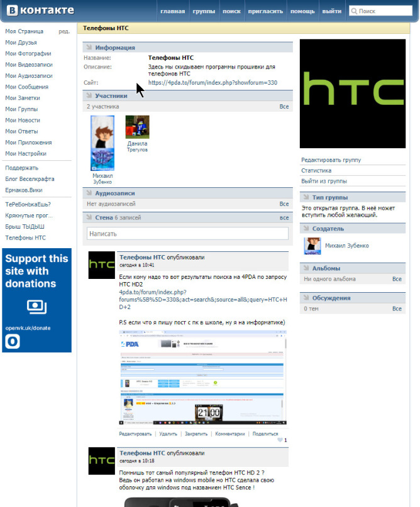Click Все in the Участники row
The image size is (420, 507).
(x=284, y=106)
